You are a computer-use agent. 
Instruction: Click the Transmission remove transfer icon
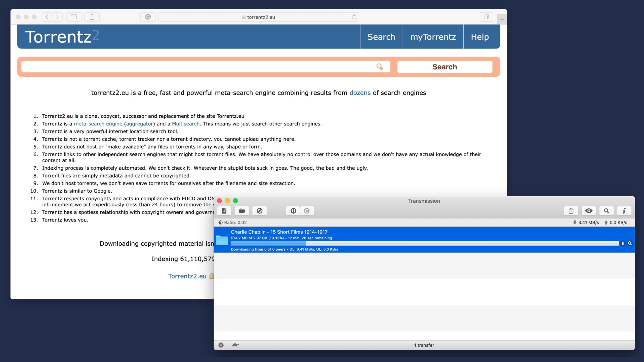[259, 210]
